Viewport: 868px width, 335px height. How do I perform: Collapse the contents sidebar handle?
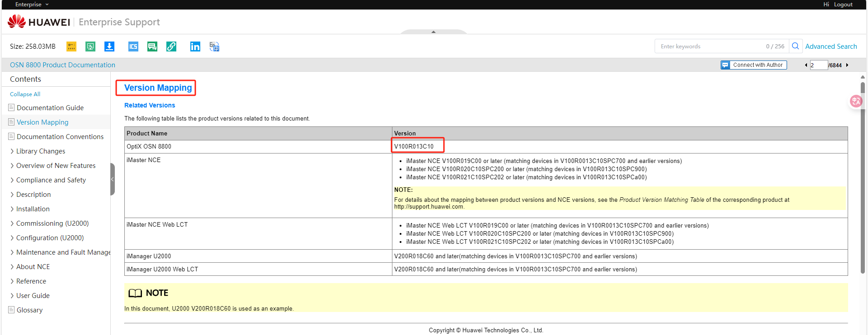[113, 179]
